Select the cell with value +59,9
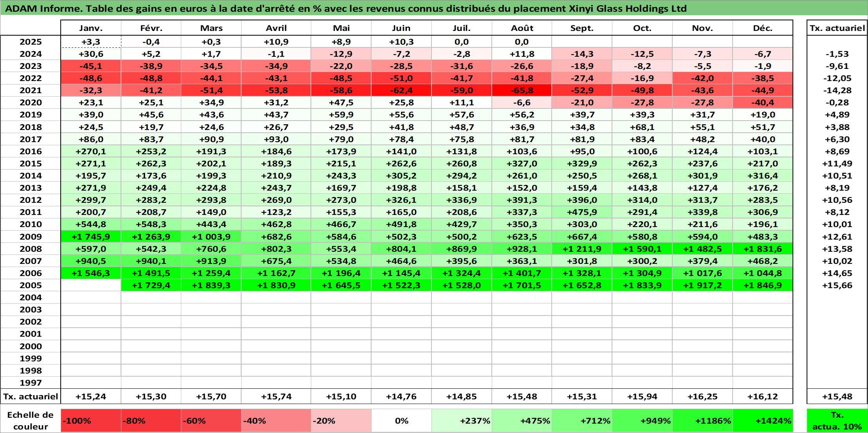Viewport: 868px width, 433px height. pyautogui.click(x=341, y=115)
